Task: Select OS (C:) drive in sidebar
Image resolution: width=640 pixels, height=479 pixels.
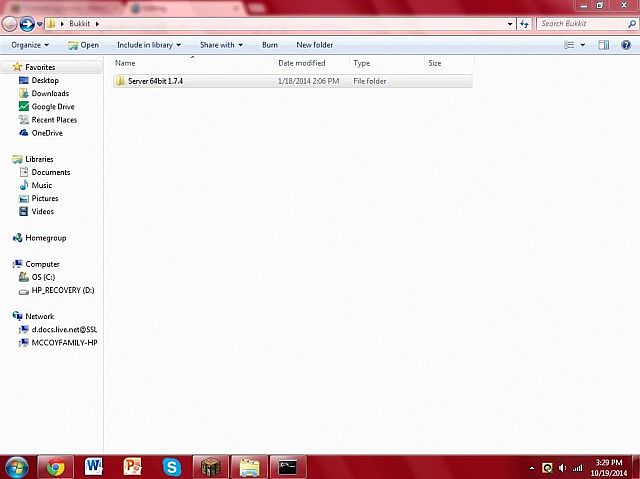Action: (x=43, y=277)
